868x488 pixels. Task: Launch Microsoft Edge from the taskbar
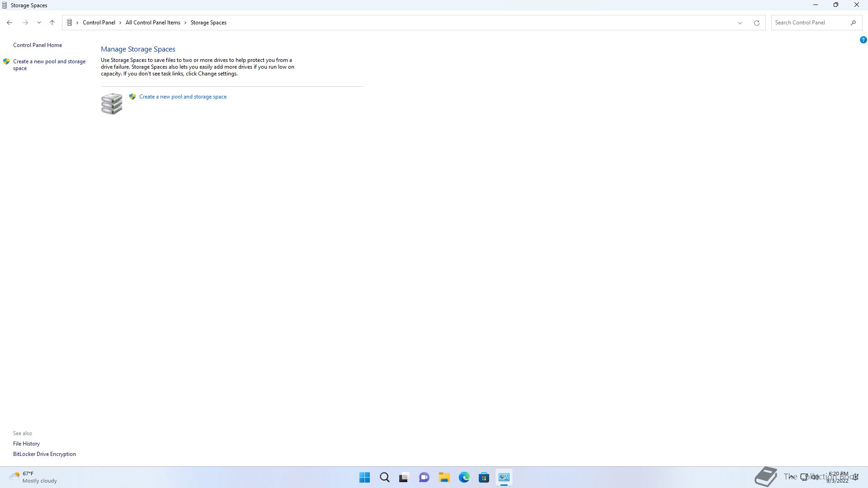point(464,478)
